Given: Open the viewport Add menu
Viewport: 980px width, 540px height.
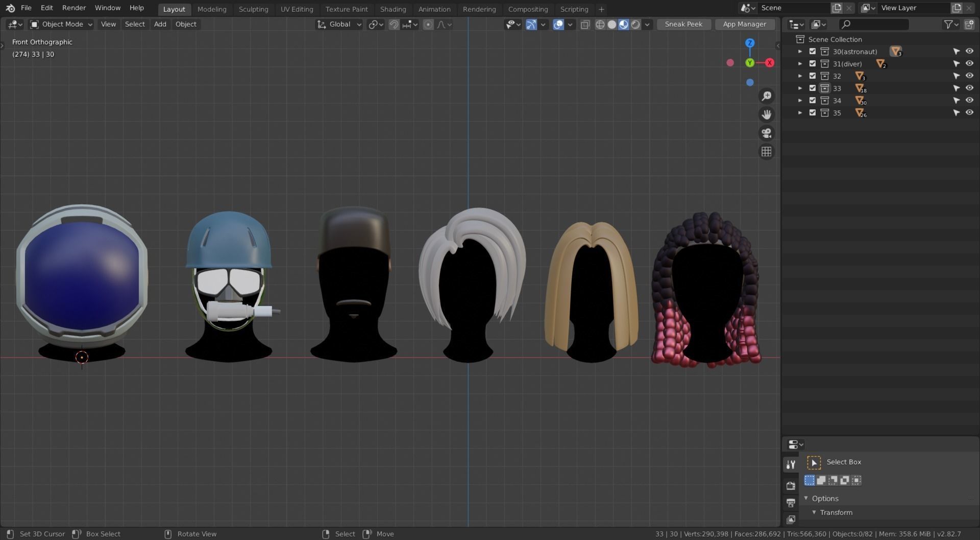Looking at the screenshot, I should coord(160,25).
